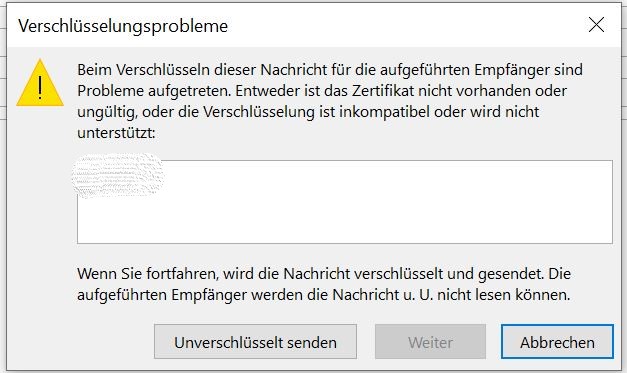
Task: Click the greyed-out Weiter button
Action: 430,342
